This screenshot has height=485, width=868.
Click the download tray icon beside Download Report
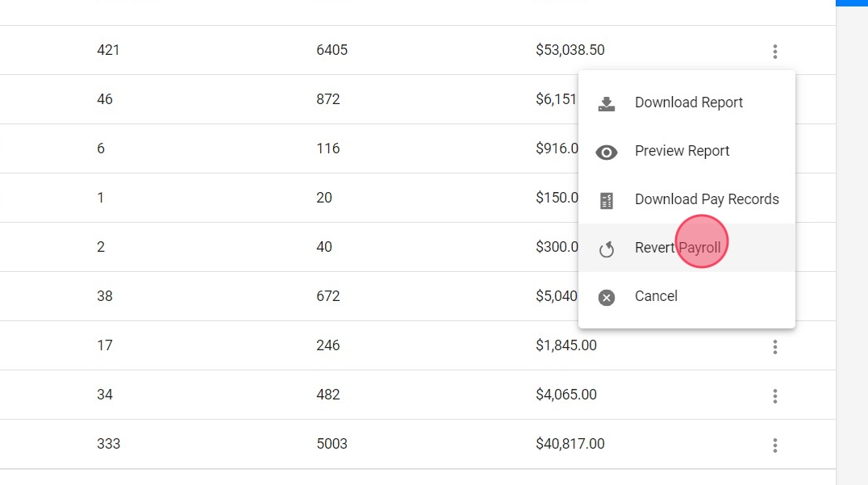click(x=607, y=103)
